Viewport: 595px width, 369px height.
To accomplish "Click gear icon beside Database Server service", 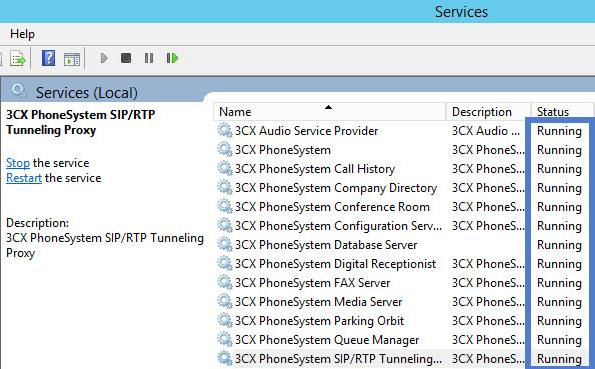I will click(x=224, y=244).
